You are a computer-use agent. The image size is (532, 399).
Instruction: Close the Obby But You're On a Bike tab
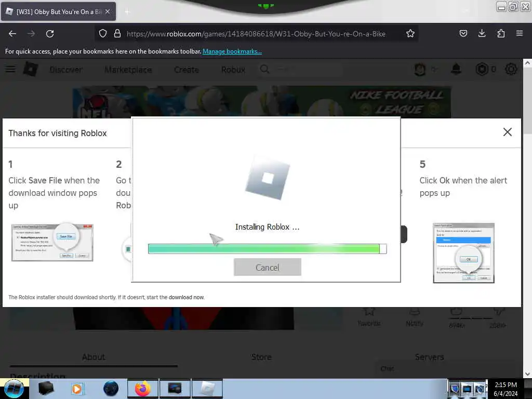[107, 11]
